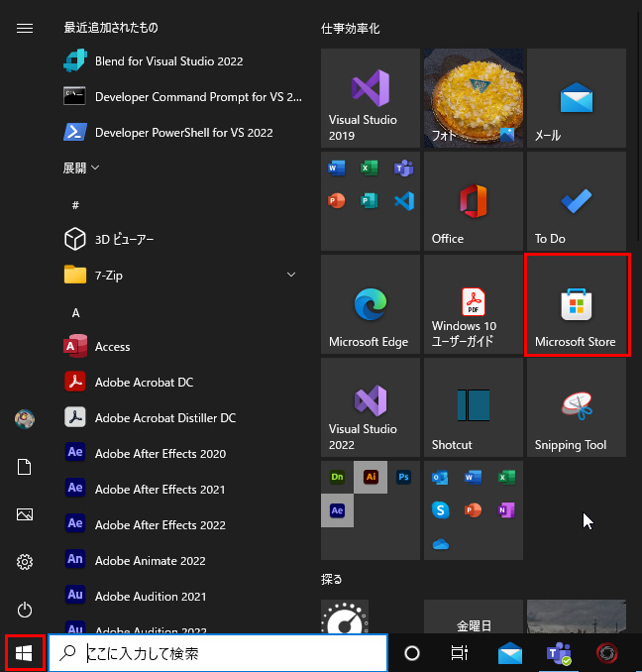Open Publisher icon in Office folder tile
The height and width of the screenshot is (672, 642).
click(x=370, y=200)
